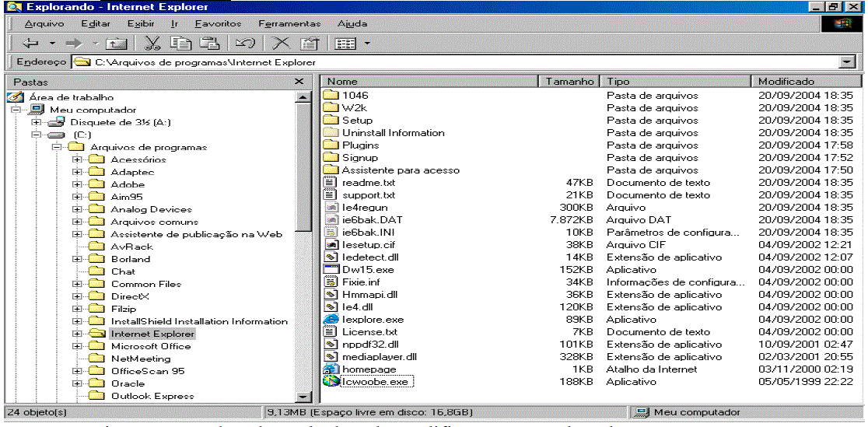Expand the Microsoft Office folder node
868x427 pixels.
pos(77,346)
